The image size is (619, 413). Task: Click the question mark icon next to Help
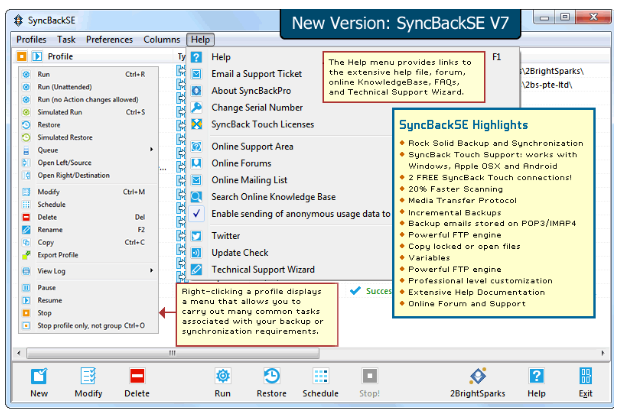pos(196,57)
